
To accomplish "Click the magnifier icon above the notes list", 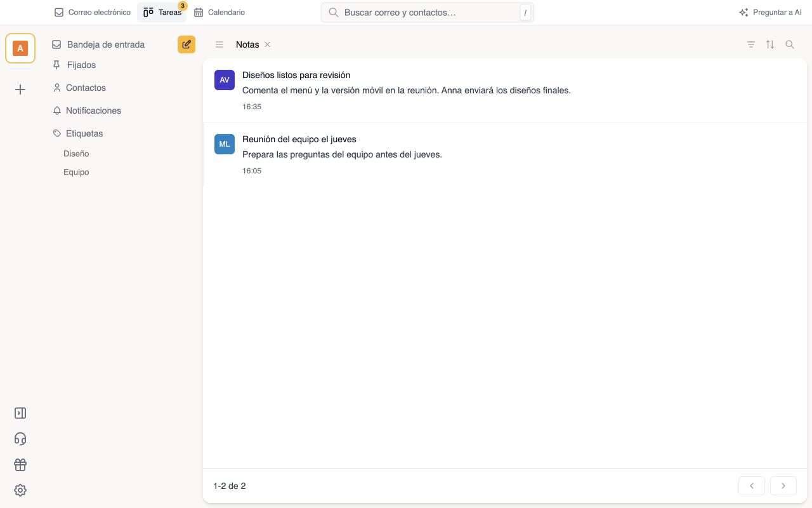I will point(790,44).
